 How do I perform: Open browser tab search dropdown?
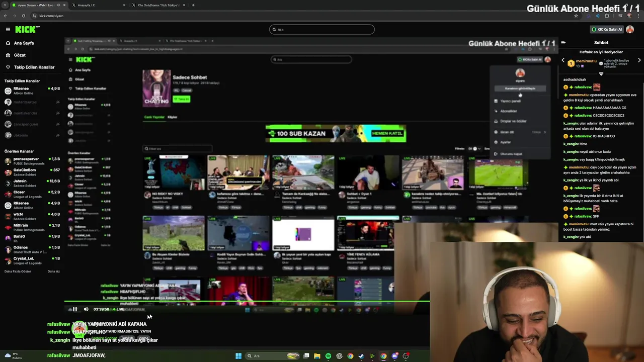(5, 5)
